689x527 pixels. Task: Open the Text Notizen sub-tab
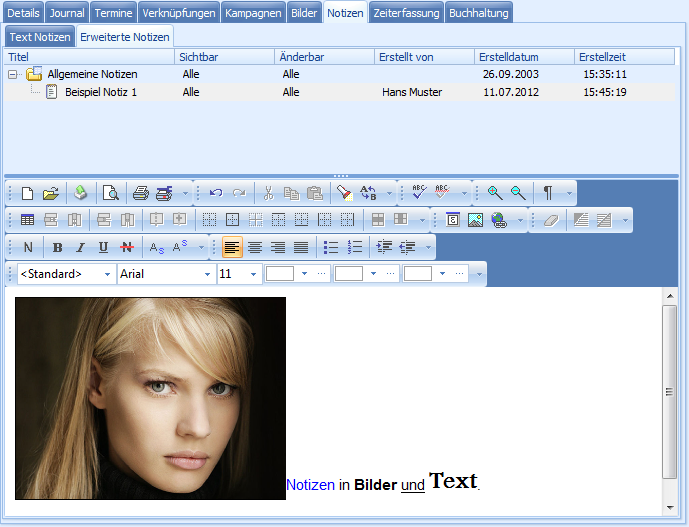[x=38, y=36]
